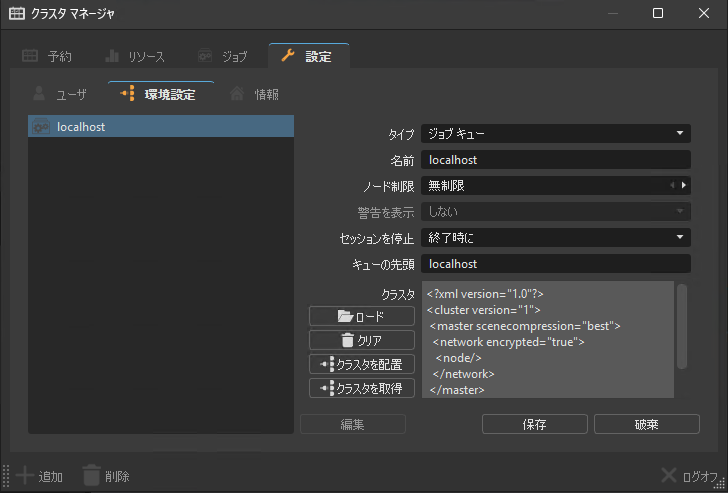
Task: Maximize the クラスタ マネージャ window
Action: click(x=658, y=13)
